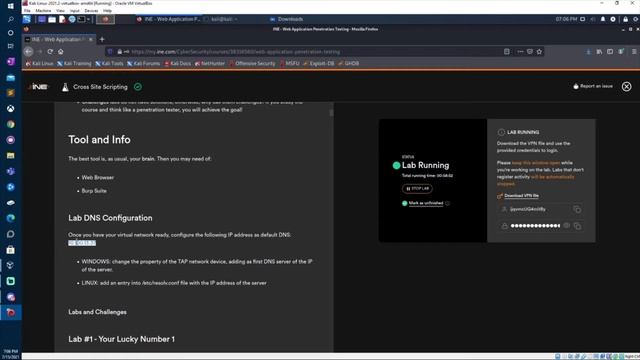The height and width of the screenshot is (360, 640).
Task: Open the Kali applications menu icon
Action: [x=27, y=19]
